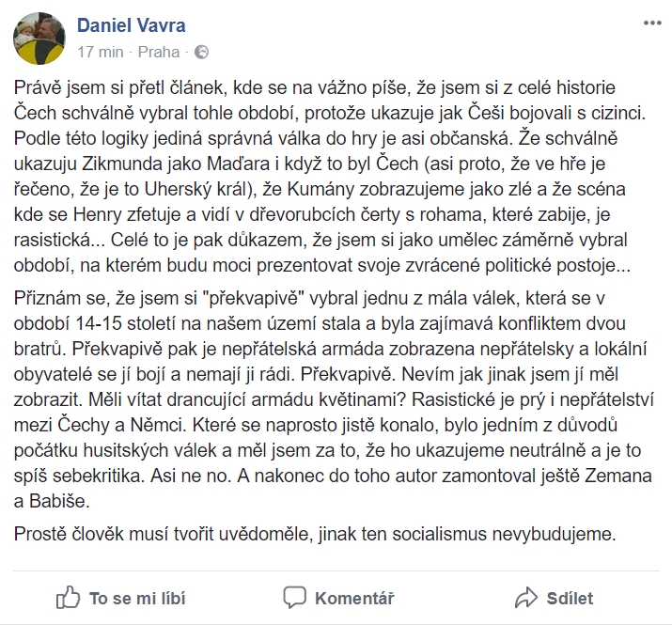This screenshot has height=625, width=672.
Task: Open the Daniel Vavra profile name link
Action: click(x=132, y=25)
